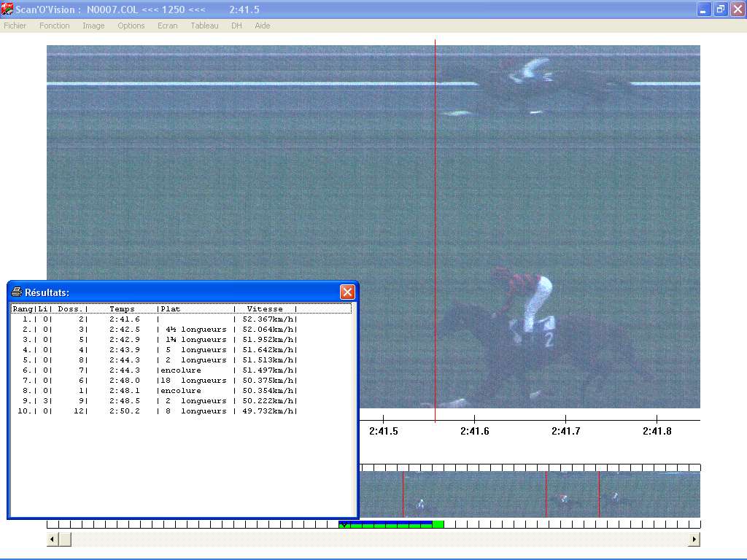
Task: Click the horizontal scrollbar right arrow
Action: [694, 539]
